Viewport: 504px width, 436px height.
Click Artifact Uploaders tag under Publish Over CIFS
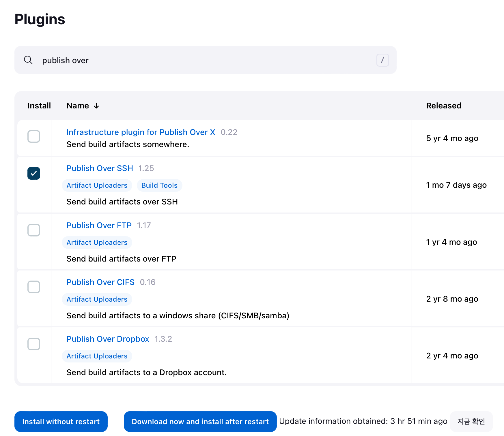coord(97,299)
